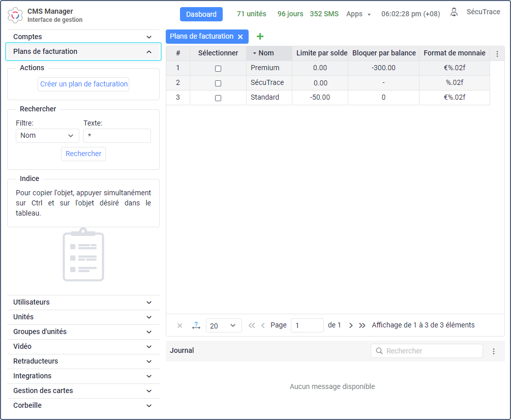Screen dimensions: 511x420
Task: Click the CMS Manager logo icon
Action: (15, 15)
